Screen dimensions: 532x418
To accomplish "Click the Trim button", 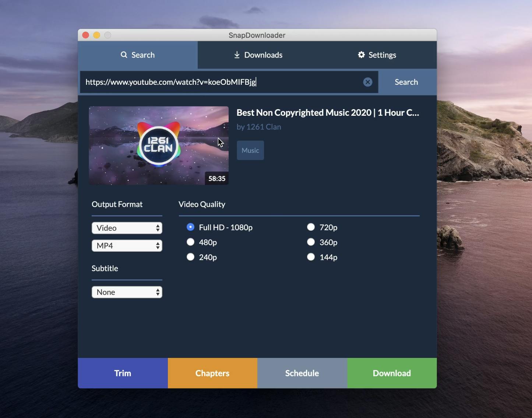I will [x=123, y=373].
